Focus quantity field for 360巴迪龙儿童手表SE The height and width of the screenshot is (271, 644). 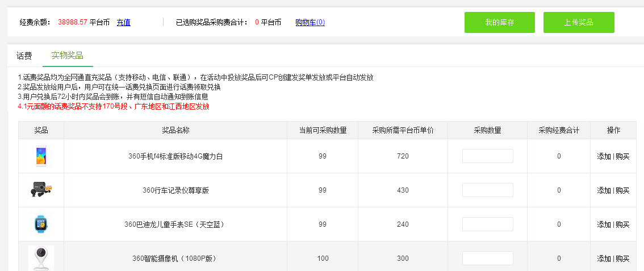point(487,224)
